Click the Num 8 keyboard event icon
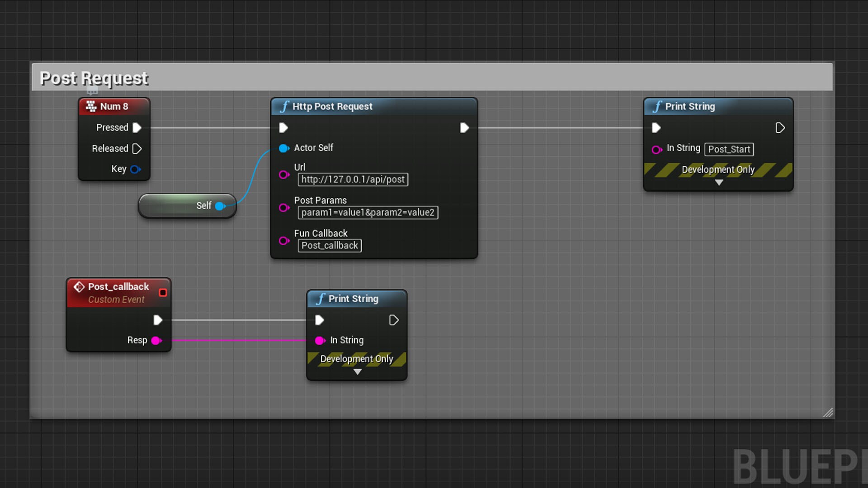Image resolution: width=868 pixels, height=488 pixels. (x=91, y=106)
